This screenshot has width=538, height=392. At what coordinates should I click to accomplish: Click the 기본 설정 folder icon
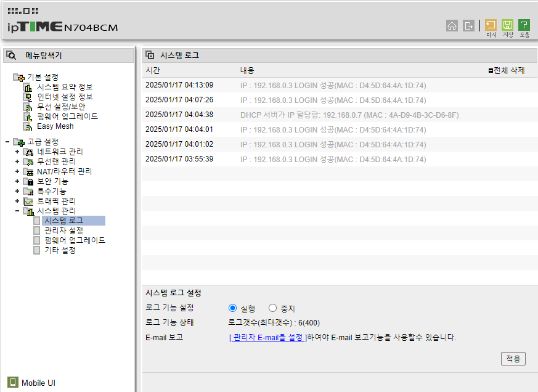(19, 77)
